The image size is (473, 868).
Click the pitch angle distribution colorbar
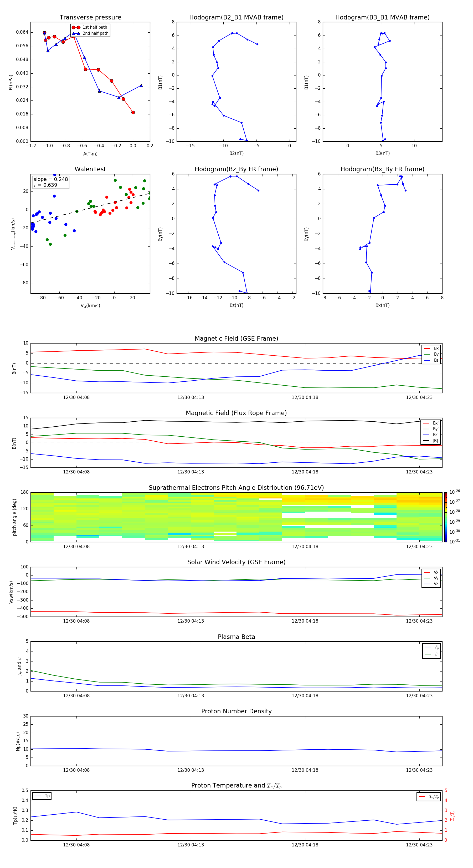pyautogui.click(x=445, y=517)
